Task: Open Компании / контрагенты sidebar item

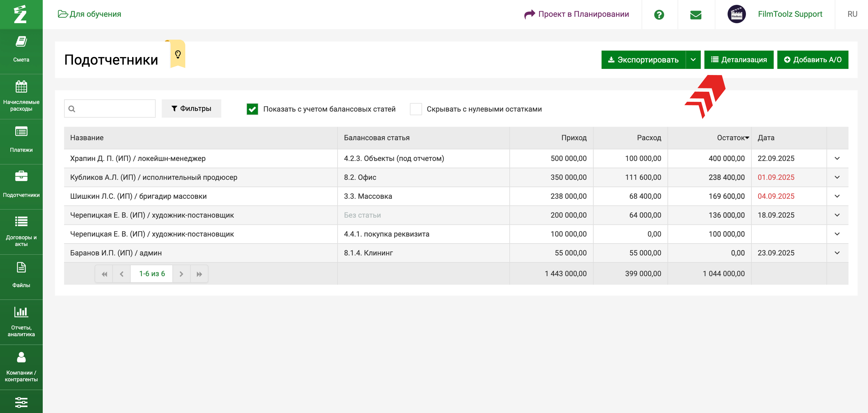Action: pos(21,366)
